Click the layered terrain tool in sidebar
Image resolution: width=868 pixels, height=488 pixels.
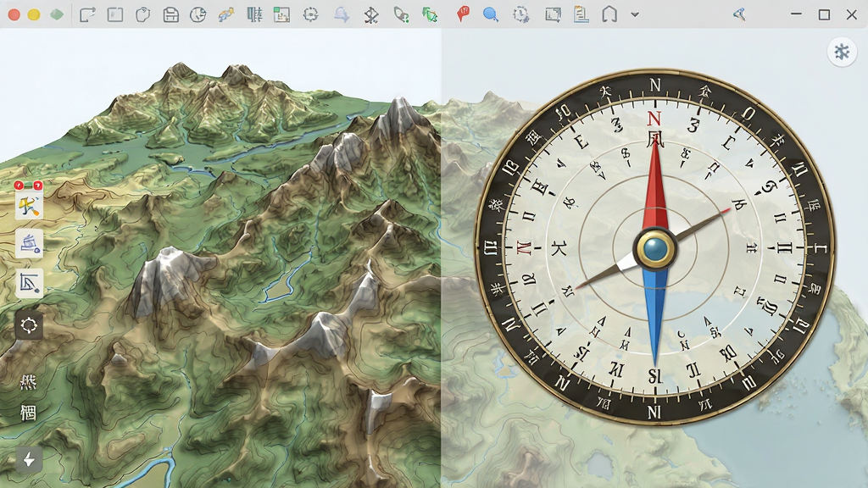pos(29,244)
